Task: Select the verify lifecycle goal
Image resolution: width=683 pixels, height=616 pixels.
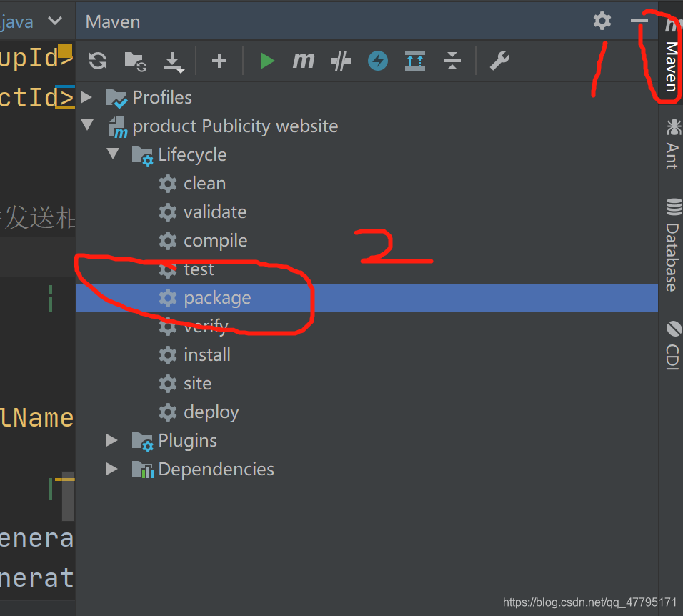Action: pyautogui.click(x=206, y=327)
